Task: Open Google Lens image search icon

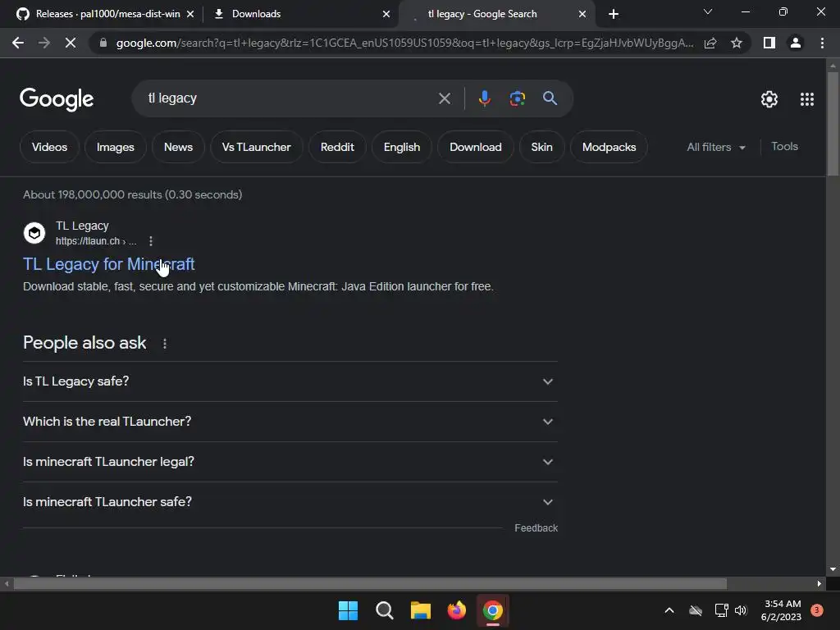Action: click(517, 98)
